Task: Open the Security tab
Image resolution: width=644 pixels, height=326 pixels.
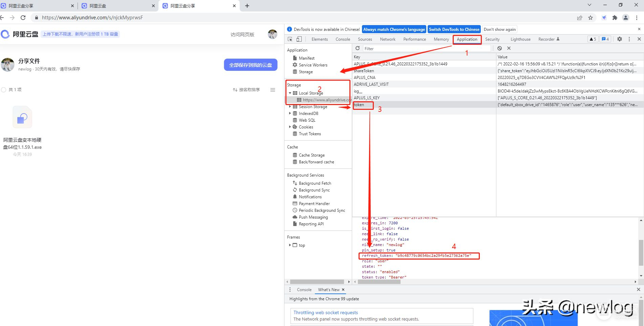Action: coord(492,39)
